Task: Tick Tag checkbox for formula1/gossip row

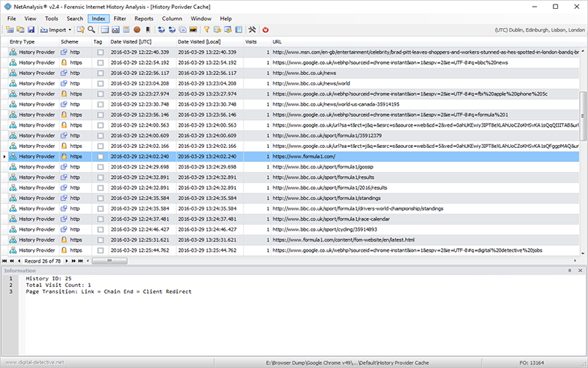Action: pos(100,167)
